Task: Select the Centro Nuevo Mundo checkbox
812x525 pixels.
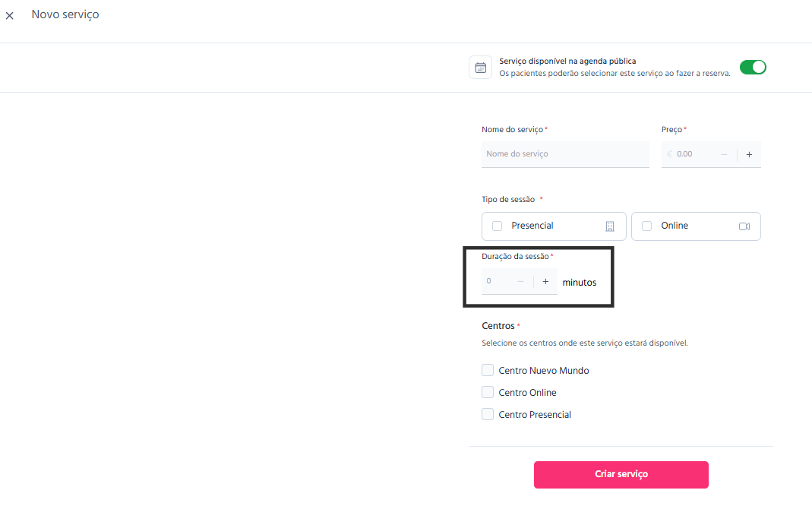Action: (x=488, y=370)
